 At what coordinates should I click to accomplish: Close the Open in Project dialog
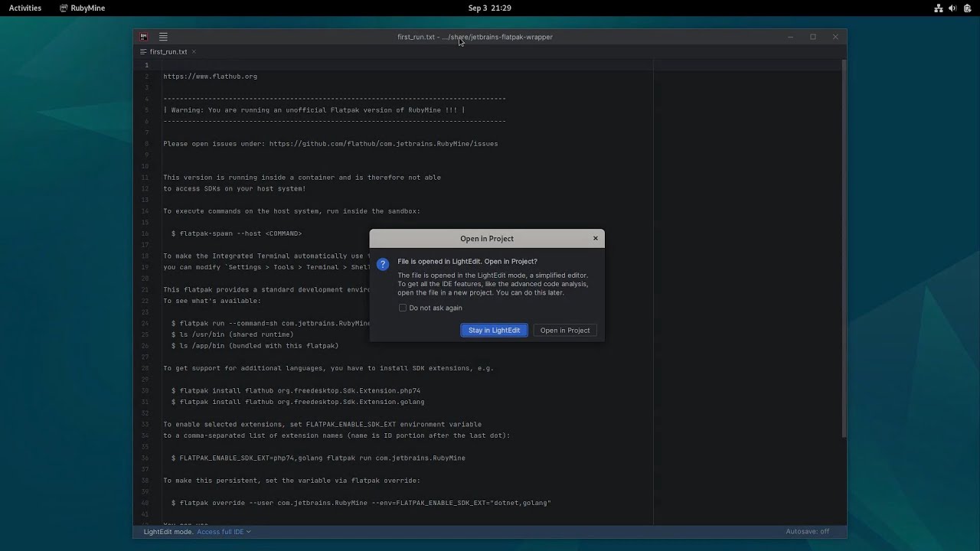[595, 238]
